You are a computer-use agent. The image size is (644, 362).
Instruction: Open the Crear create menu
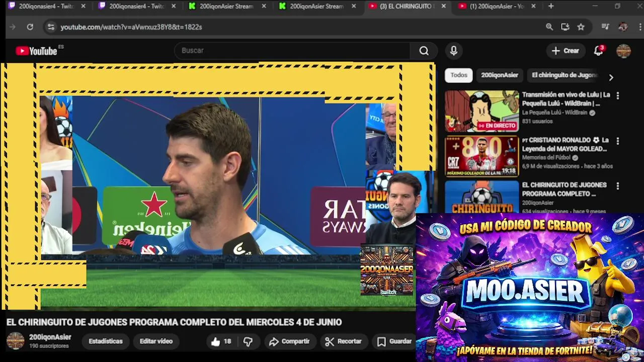(565, 51)
